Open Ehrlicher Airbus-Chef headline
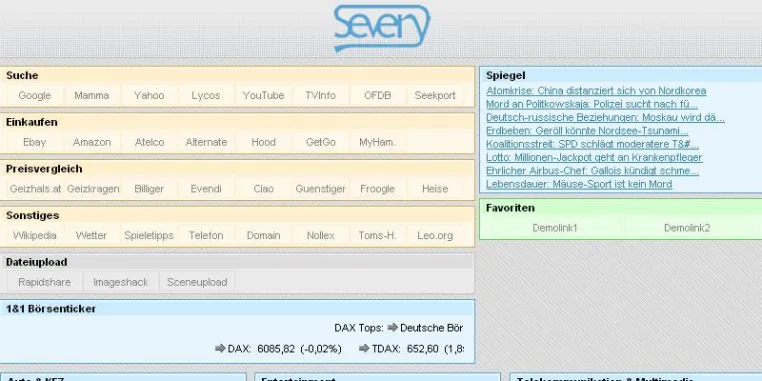This screenshot has height=381, width=762. click(x=592, y=171)
